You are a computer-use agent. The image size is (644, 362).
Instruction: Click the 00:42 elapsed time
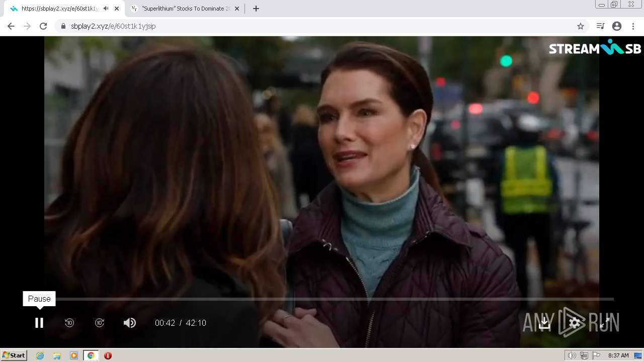tap(165, 323)
